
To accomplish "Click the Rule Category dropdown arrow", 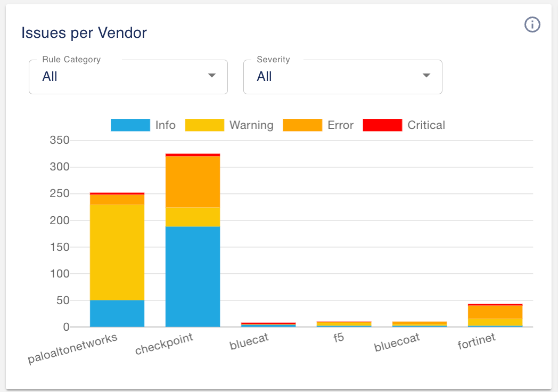I will pyautogui.click(x=212, y=76).
